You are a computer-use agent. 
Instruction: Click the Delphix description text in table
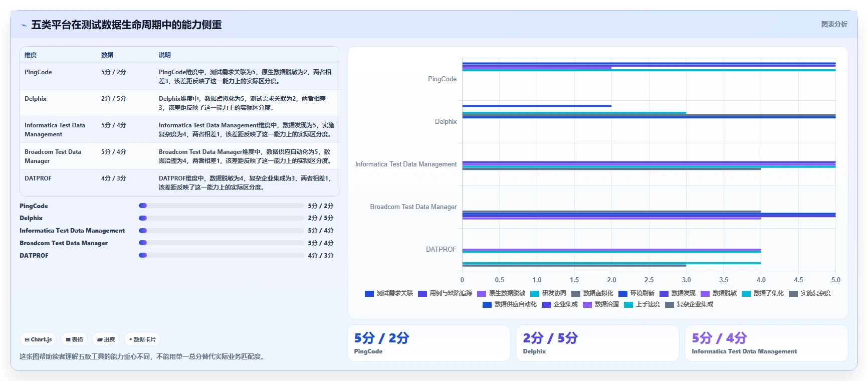click(x=243, y=103)
